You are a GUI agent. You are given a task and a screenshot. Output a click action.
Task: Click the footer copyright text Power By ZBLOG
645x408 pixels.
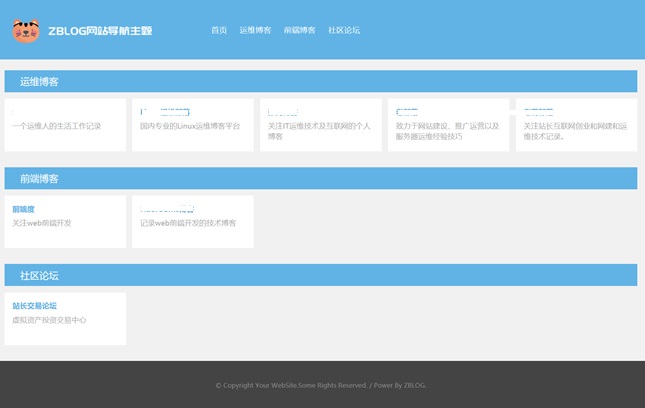coord(400,385)
